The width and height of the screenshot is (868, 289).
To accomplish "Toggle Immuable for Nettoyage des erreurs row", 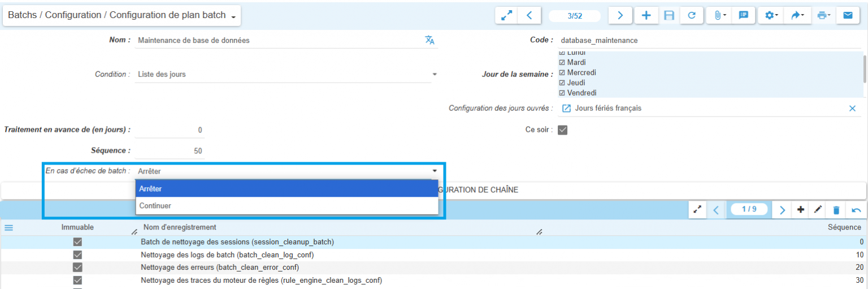I will point(78,268).
